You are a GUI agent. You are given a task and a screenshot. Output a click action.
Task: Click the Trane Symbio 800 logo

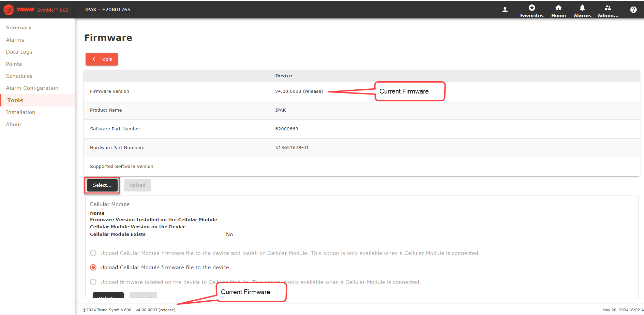click(x=36, y=10)
